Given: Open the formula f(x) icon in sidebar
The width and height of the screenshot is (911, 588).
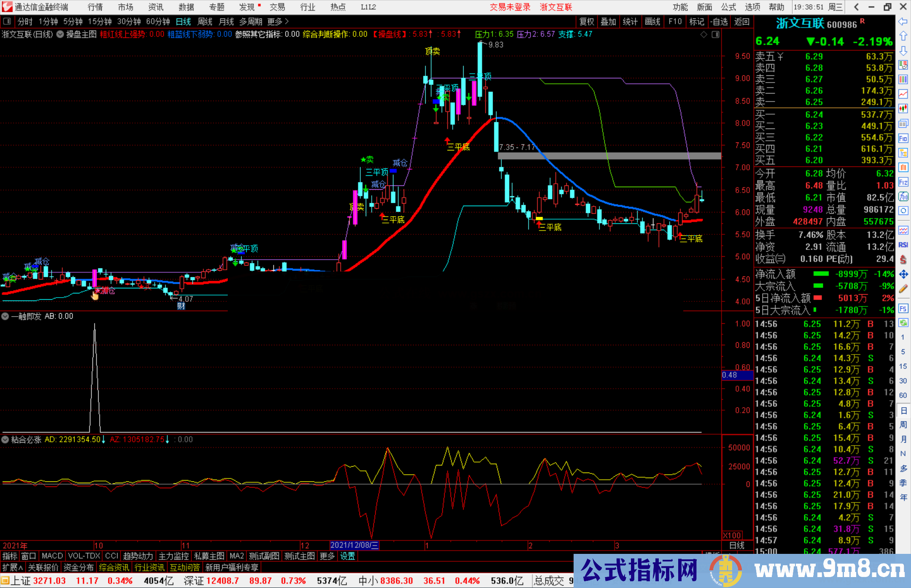Looking at the screenshot, I should [x=903, y=196].
